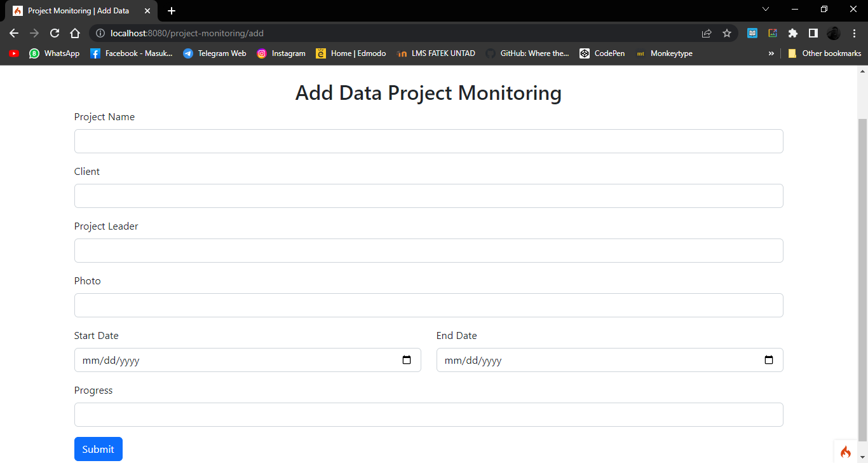Open the Facebook bookmark
This screenshot has width=868, height=463.
(x=132, y=53)
